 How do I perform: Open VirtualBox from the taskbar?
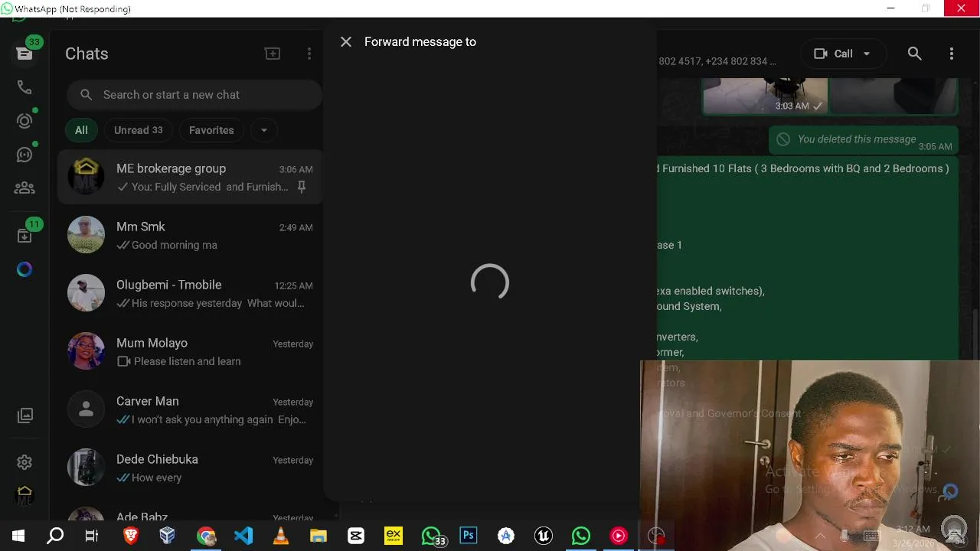click(x=168, y=536)
